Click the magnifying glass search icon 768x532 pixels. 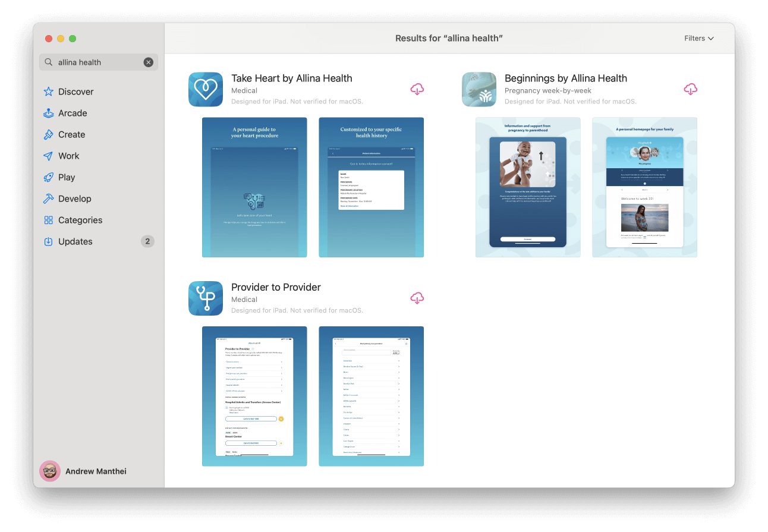[49, 62]
